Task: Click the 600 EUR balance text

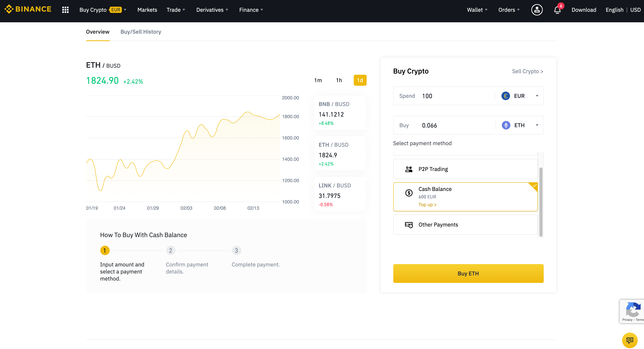Action: click(427, 197)
